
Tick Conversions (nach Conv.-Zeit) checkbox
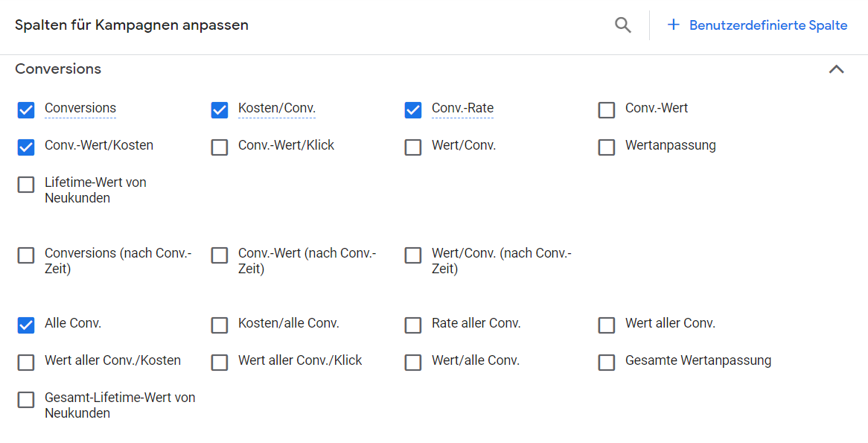pos(26,255)
